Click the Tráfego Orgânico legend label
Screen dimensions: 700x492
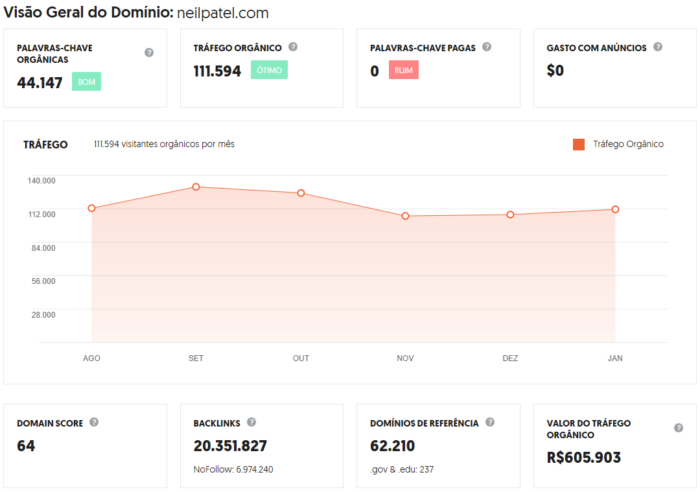[x=628, y=144]
